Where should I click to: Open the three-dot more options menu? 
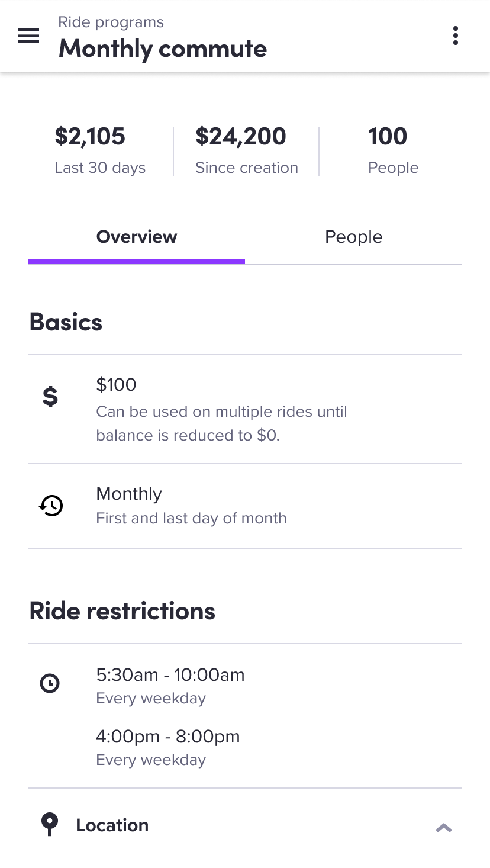pyautogui.click(x=455, y=36)
